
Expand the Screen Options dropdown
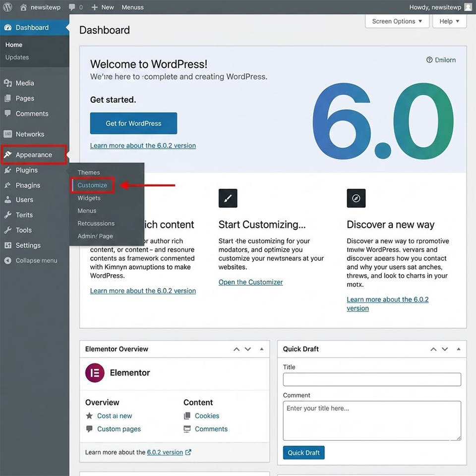[x=397, y=21]
